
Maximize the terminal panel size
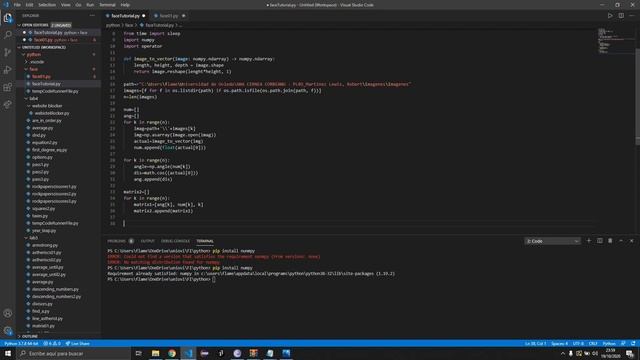[x=621, y=241]
